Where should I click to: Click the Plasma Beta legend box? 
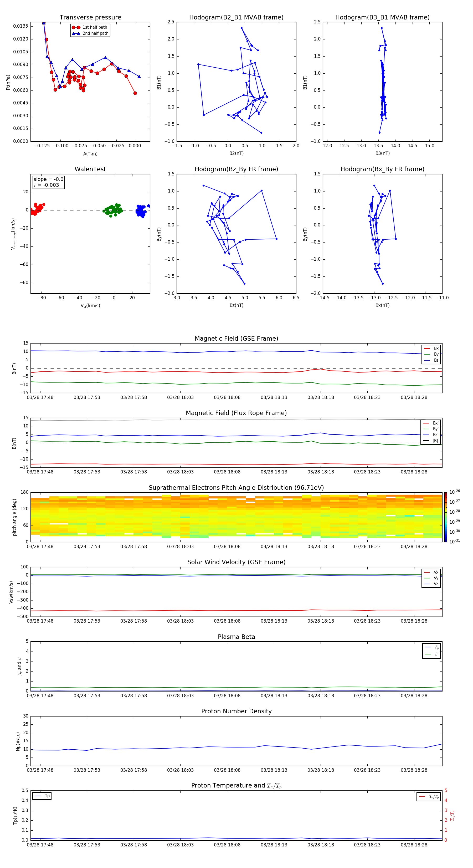coord(431,650)
